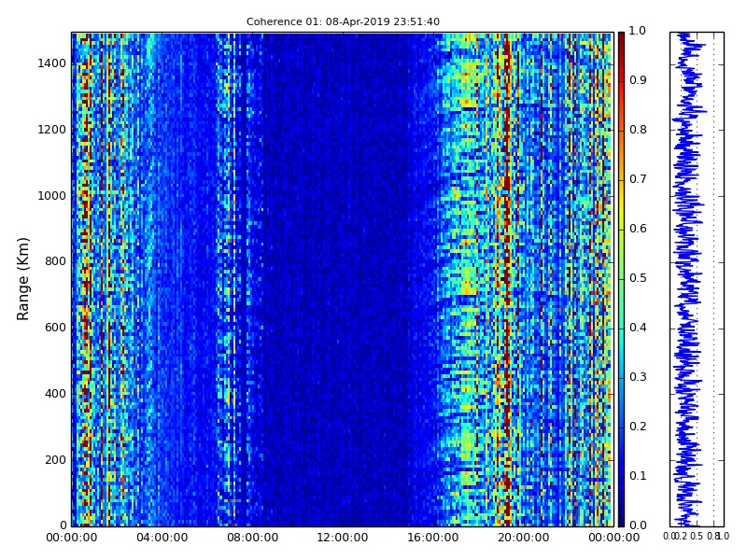This screenshot has height=560, width=747.
Task: Click the 1000 range tick label
Action: click(x=52, y=196)
